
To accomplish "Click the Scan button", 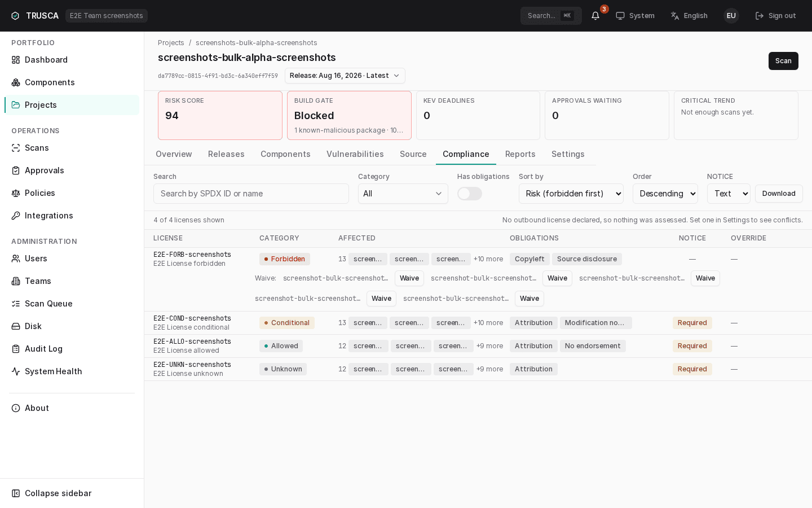I will (x=783, y=61).
